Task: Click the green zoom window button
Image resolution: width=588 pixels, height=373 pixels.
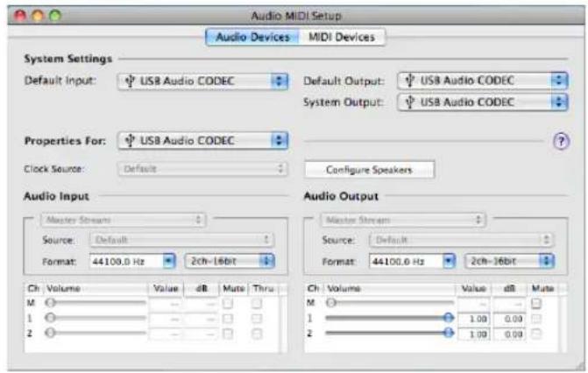Action: coord(55,16)
